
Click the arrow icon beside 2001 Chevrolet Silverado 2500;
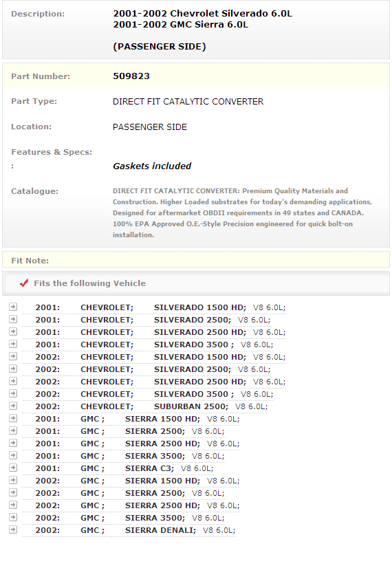[x=13, y=319]
